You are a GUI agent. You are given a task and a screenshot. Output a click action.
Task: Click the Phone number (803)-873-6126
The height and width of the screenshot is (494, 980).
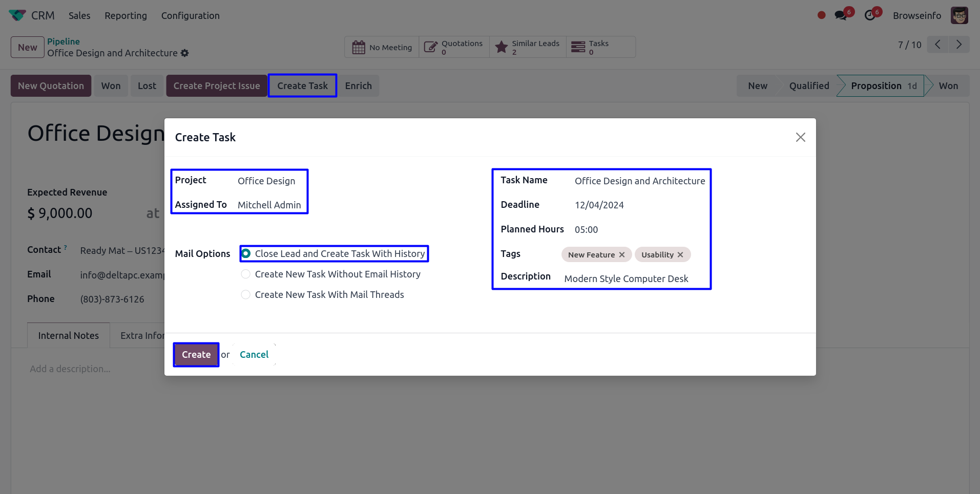112,299
